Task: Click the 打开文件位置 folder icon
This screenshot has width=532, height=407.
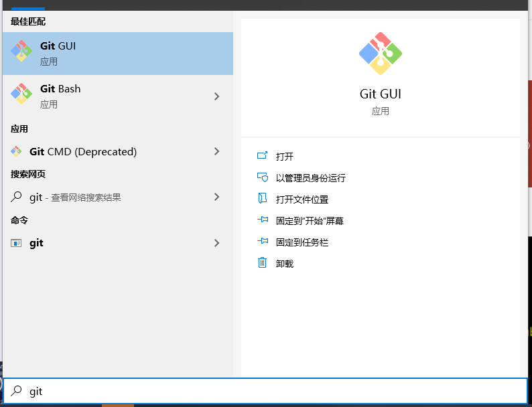Action: 262,198
